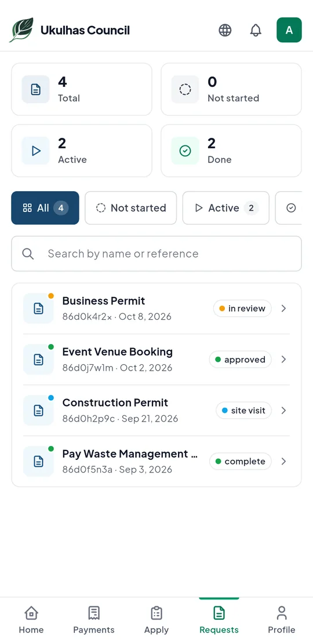Click the Business Permit document icon

(x=38, y=309)
